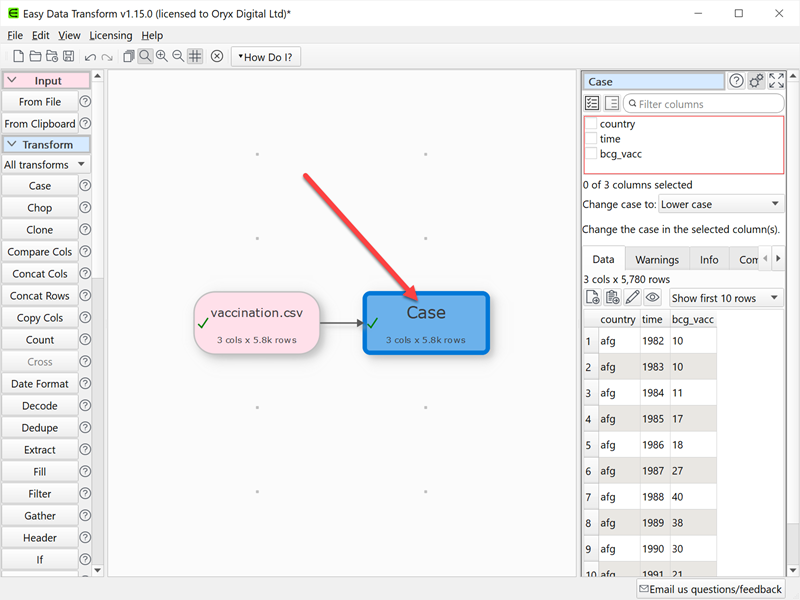Image resolution: width=800 pixels, height=600 pixels.
Task: Open the Show first 10 rows dropdown
Action: (x=726, y=298)
